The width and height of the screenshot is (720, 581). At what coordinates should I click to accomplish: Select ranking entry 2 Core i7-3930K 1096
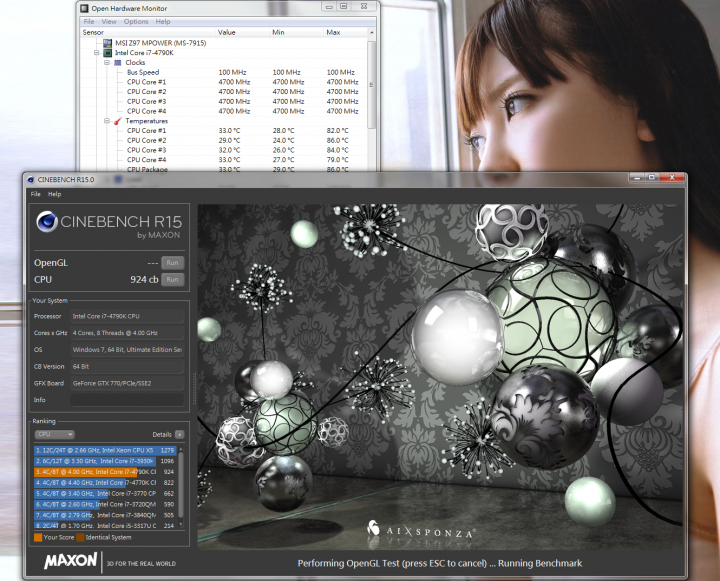[105, 461]
